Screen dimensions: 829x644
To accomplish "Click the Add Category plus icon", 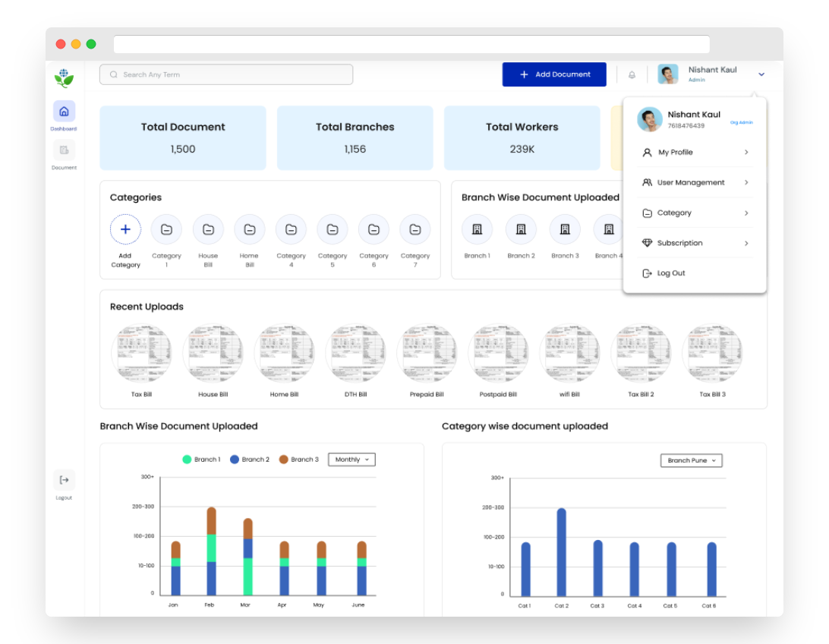I will click(x=125, y=229).
